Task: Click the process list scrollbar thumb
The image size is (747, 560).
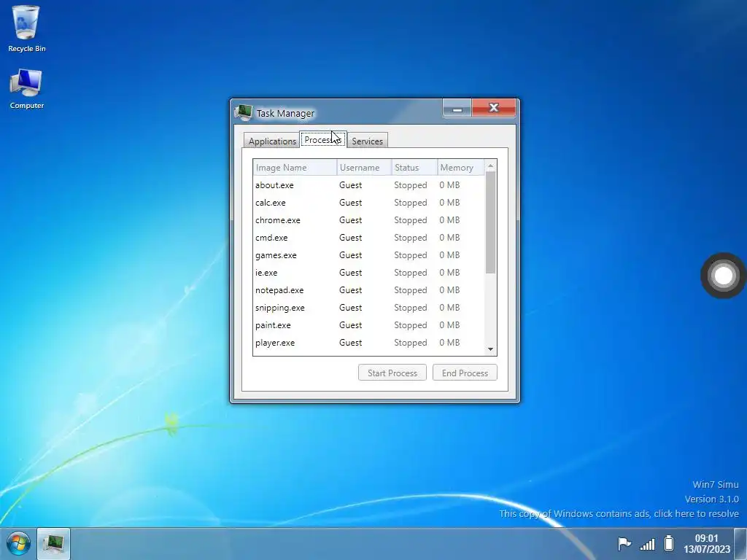Action: tap(491, 222)
